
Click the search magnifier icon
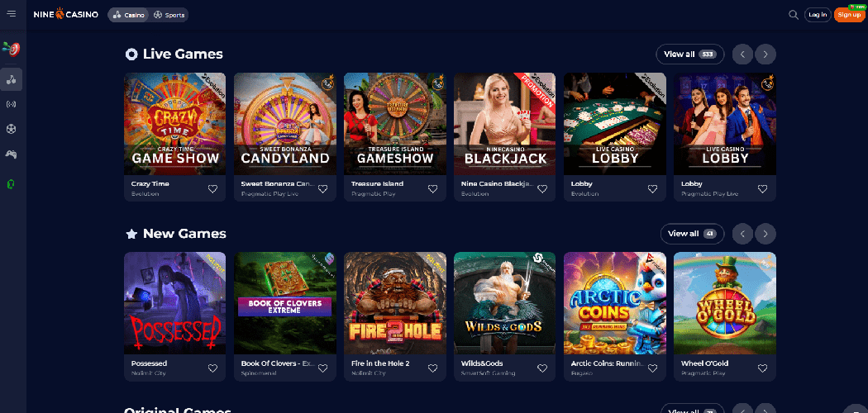pos(794,15)
